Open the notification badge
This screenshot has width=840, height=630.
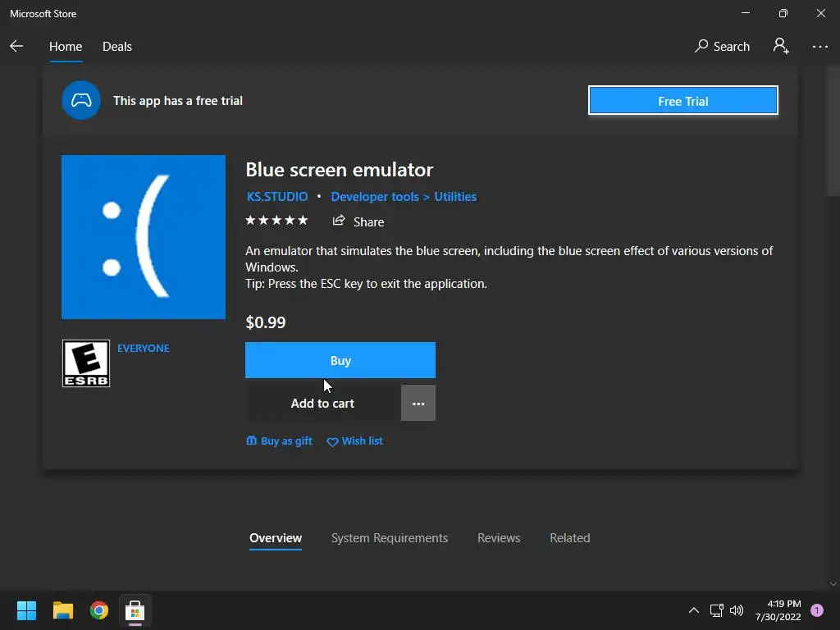click(x=817, y=610)
